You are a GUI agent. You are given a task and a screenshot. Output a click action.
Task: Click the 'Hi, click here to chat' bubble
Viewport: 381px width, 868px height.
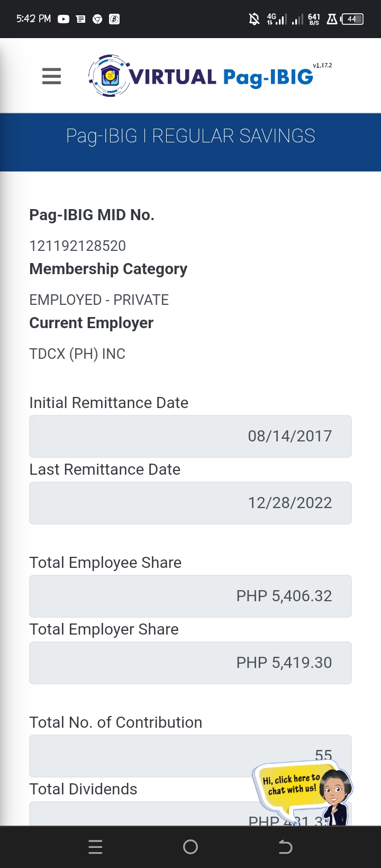point(291,784)
